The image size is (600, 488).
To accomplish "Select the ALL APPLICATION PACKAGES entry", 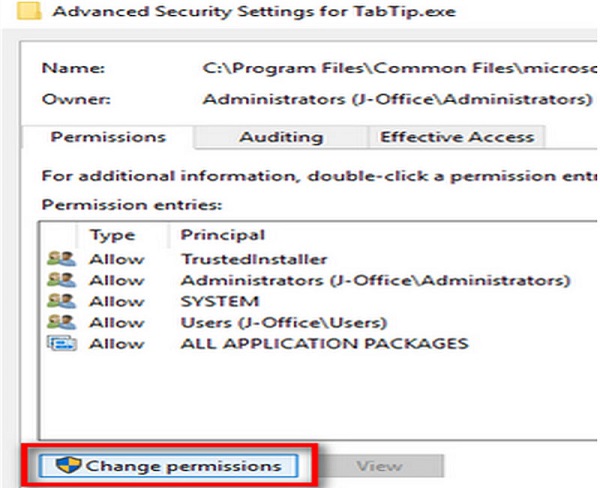I will pyautogui.click(x=323, y=344).
